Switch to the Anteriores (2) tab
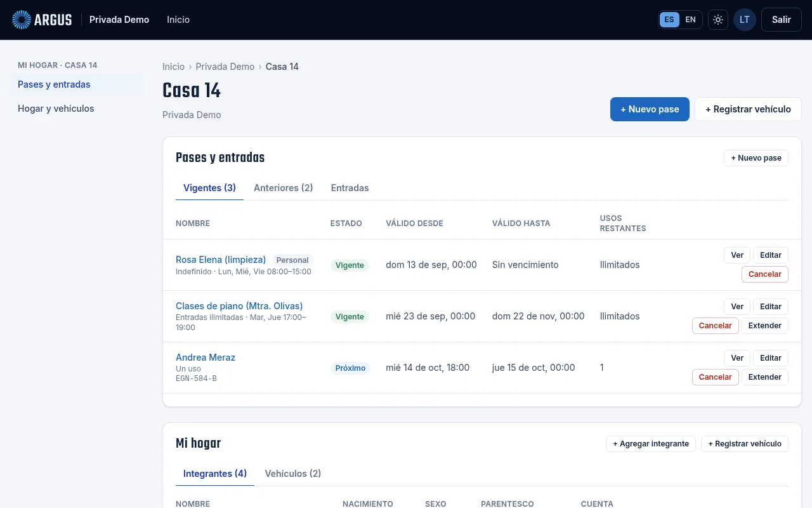The height and width of the screenshot is (508, 812). [284, 188]
